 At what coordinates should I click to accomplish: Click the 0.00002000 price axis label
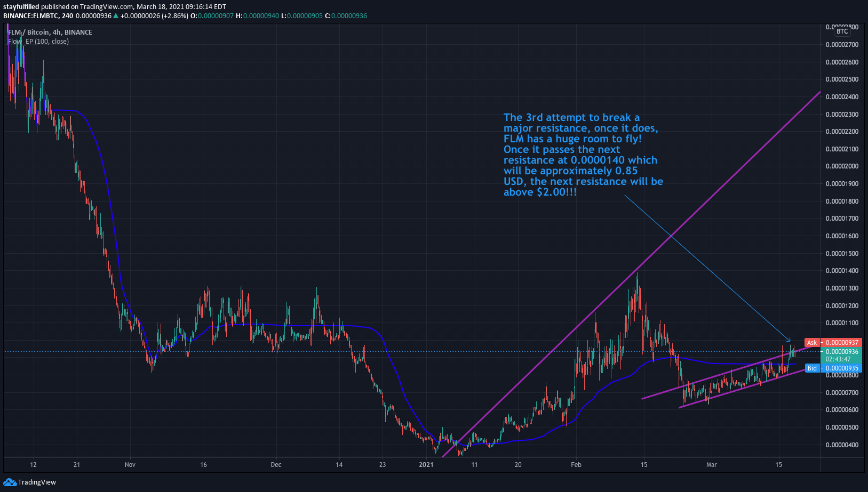(x=842, y=166)
